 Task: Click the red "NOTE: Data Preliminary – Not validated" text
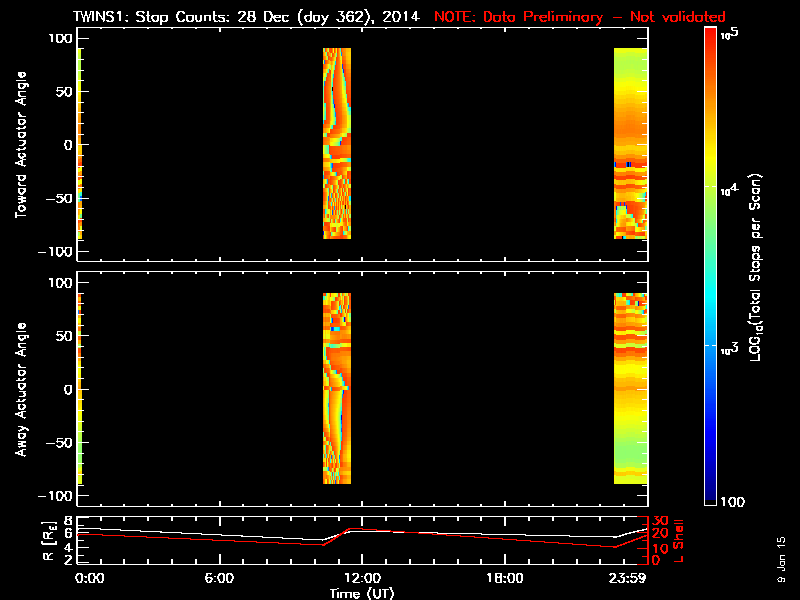(x=580, y=17)
